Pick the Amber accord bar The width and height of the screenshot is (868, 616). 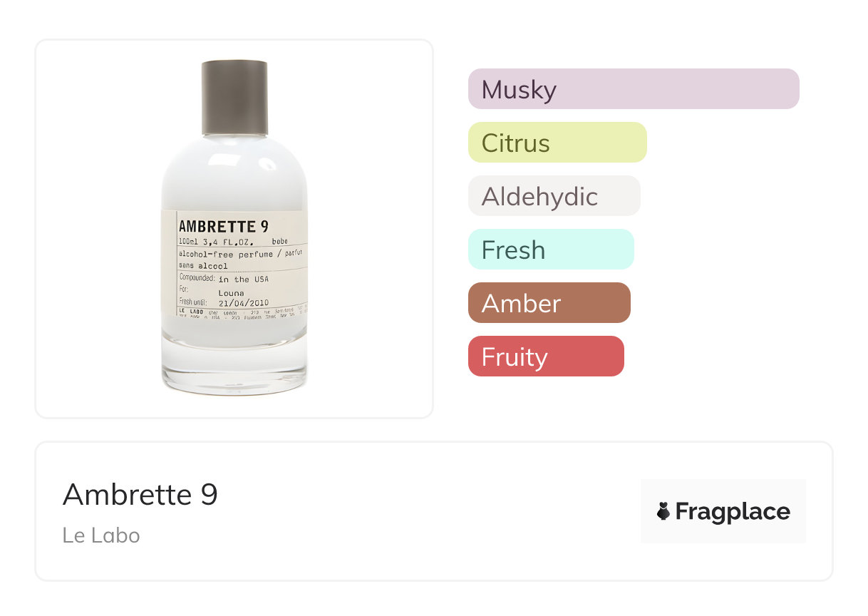pos(549,303)
